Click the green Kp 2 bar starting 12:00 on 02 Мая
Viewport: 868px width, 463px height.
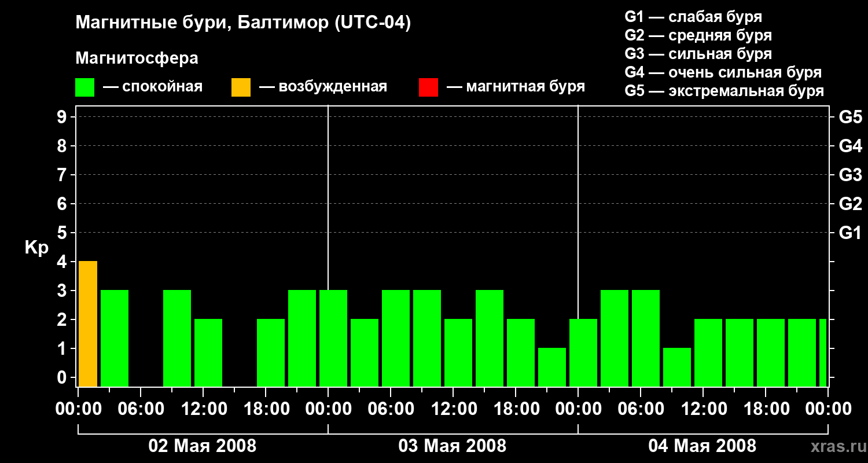coord(208,353)
